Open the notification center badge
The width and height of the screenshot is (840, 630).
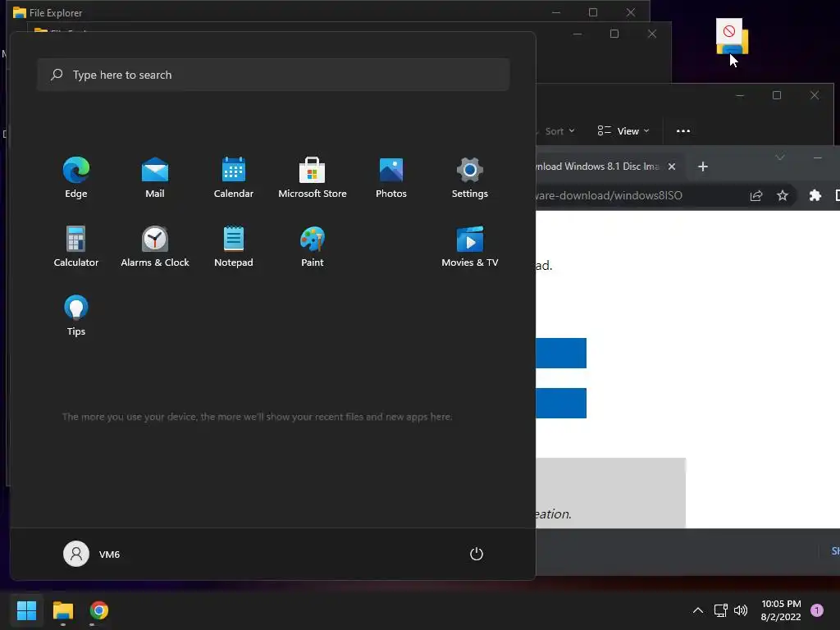(x=817, y=610)
